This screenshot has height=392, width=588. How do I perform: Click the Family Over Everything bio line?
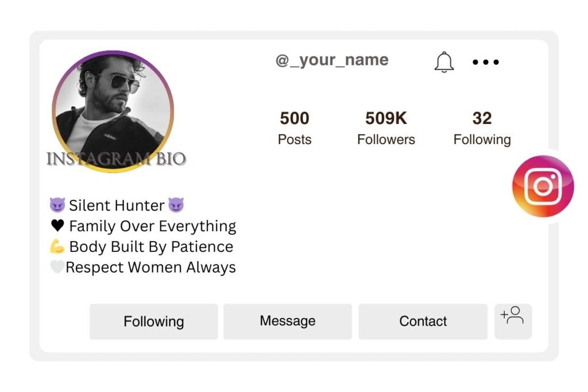click(152, 226)
